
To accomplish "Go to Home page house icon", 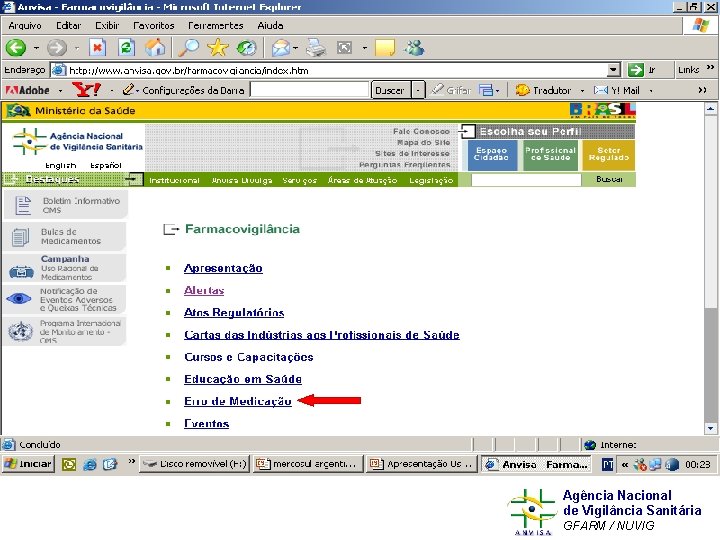I will point(155,47).
